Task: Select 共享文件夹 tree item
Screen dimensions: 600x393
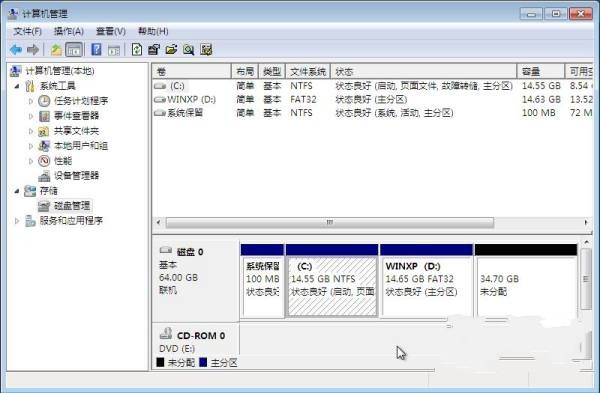Action: click(76, 131)
